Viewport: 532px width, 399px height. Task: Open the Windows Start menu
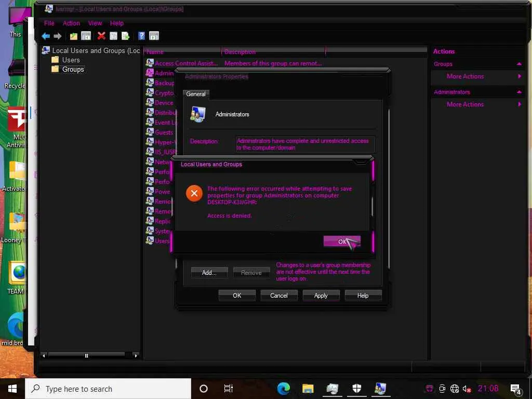[12, 389]
